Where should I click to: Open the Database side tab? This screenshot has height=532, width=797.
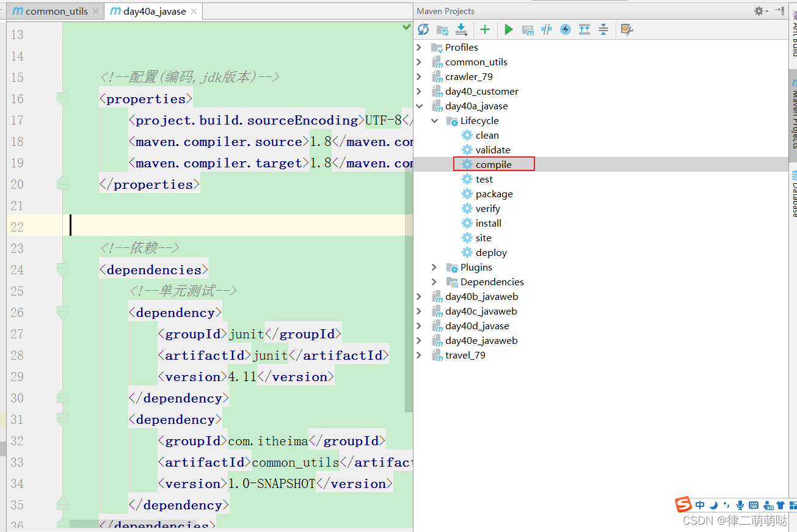click(793, 192)
